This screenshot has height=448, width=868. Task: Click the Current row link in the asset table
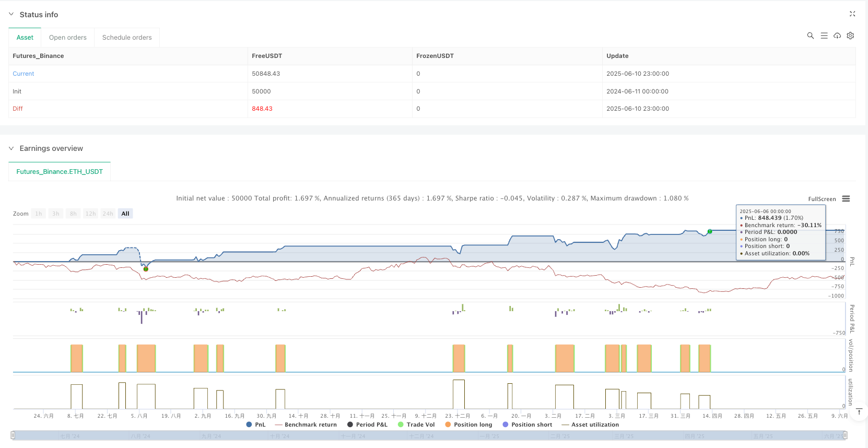pyautogui.click(x=24, y=74)
